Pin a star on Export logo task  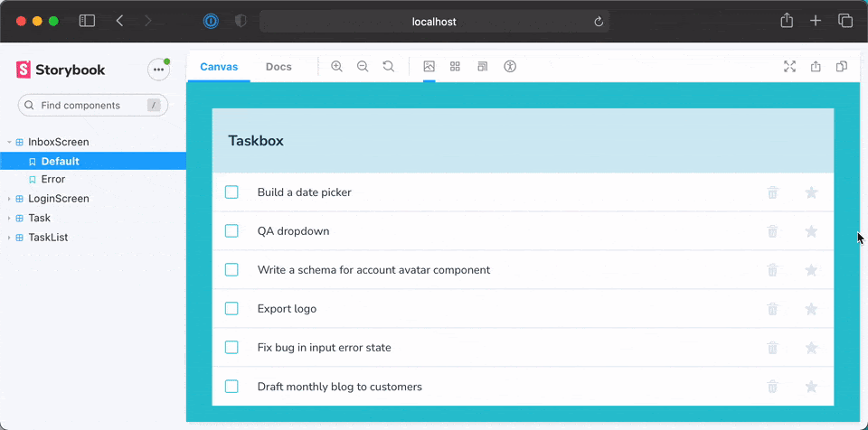[x=811, y=309]
